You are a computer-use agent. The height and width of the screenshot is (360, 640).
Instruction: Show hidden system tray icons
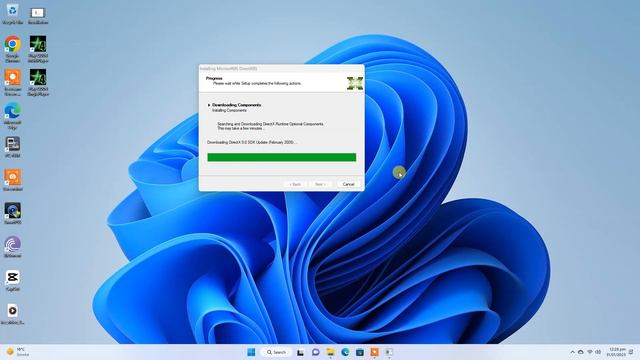[572, 352]
